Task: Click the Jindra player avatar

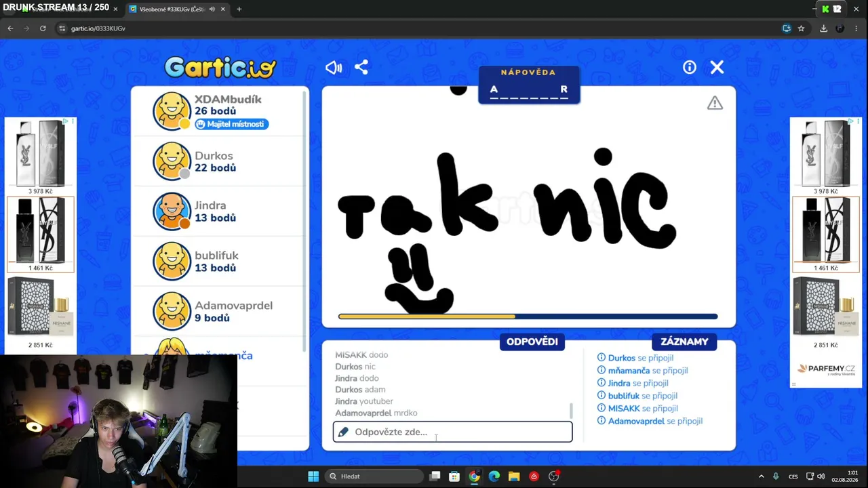Action: point(172,211)
